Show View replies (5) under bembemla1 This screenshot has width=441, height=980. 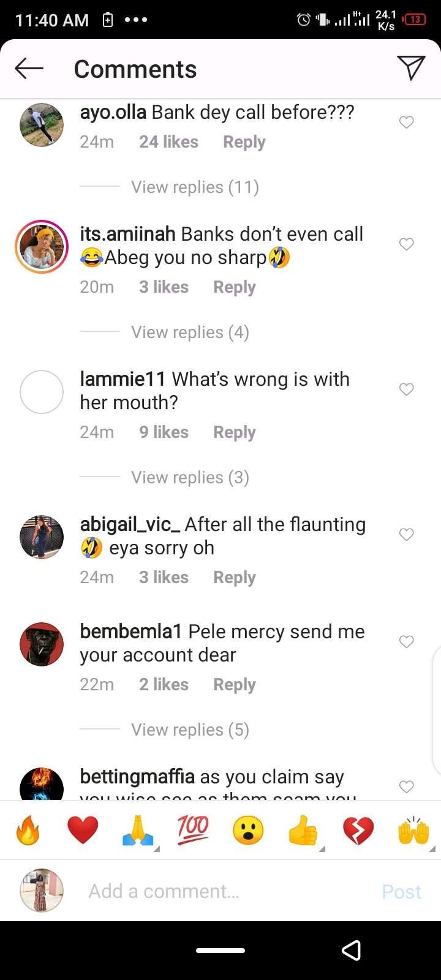pyautogui.click(x=190, y=729)
